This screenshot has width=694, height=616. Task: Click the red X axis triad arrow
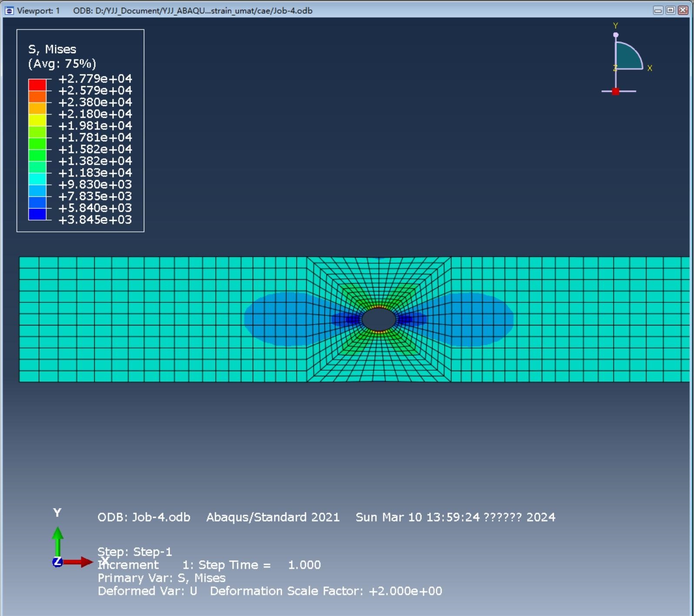pyautogui.click(x=78, y=562)
